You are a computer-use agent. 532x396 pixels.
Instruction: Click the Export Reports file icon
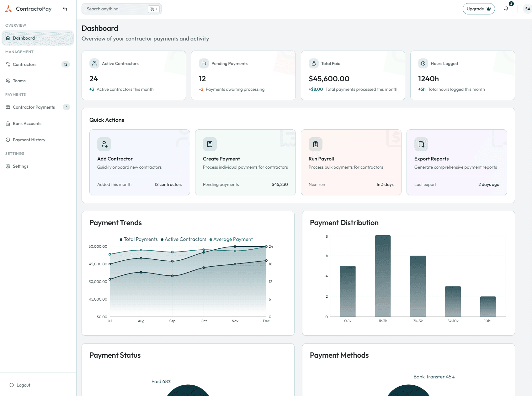click(x=421, y=144)
